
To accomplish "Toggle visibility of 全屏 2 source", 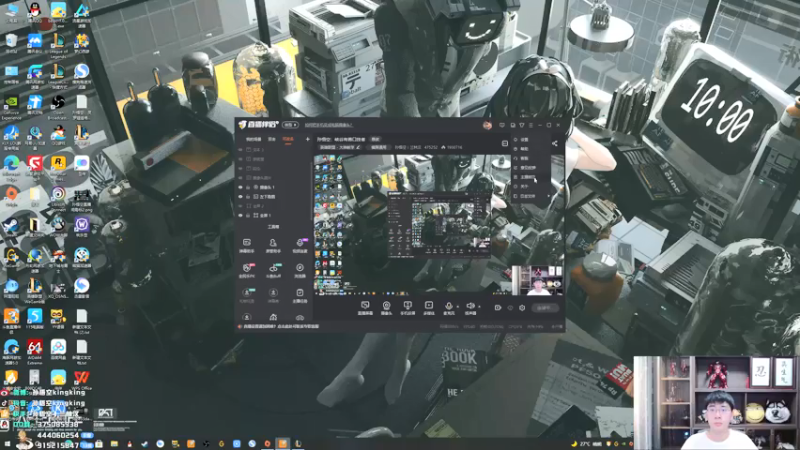I will [x=241, y=206].
